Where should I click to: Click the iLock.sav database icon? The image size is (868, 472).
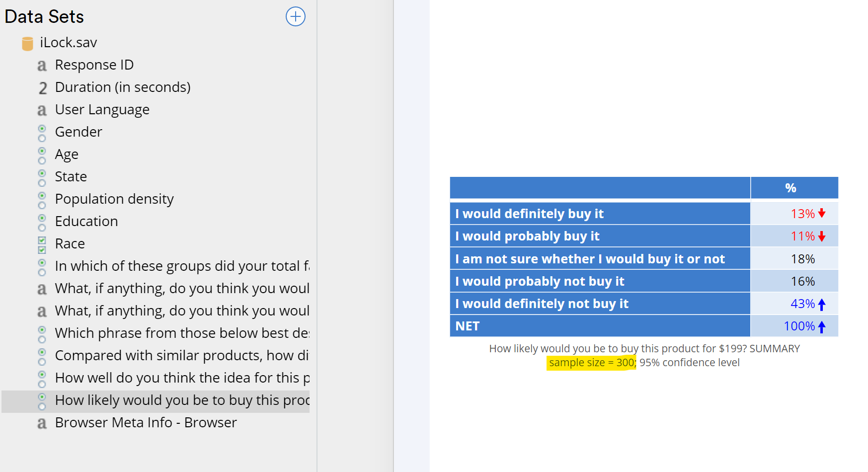(x=27, y=43)
